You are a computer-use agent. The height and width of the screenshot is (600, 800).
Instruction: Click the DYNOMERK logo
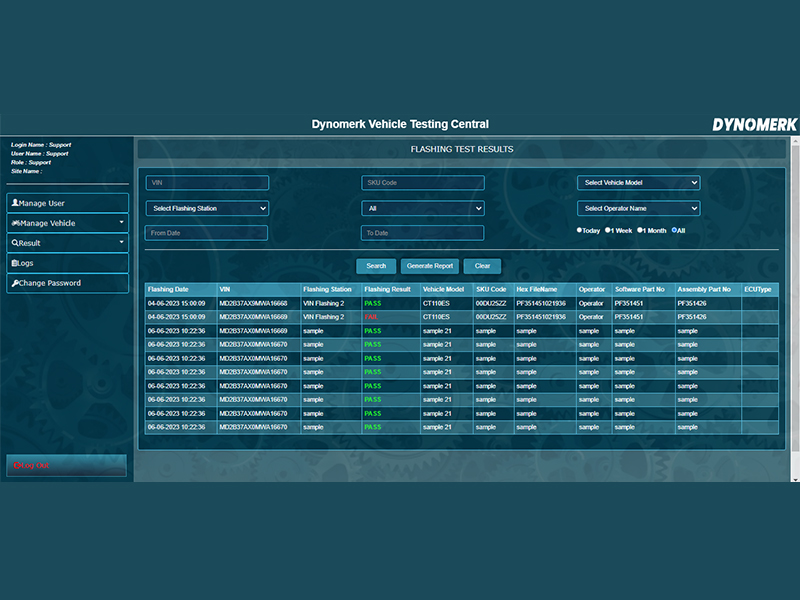click(754, 125)
